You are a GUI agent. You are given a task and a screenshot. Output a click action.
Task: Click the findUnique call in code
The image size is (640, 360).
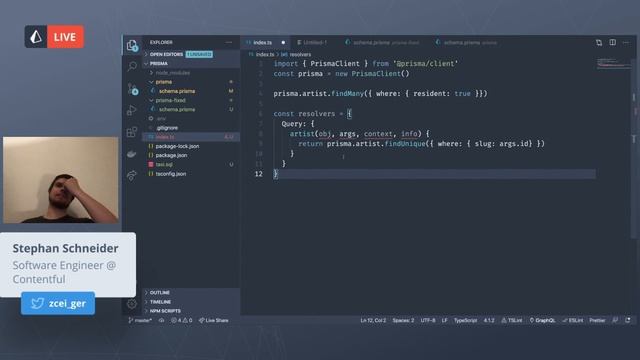[404, 144]
